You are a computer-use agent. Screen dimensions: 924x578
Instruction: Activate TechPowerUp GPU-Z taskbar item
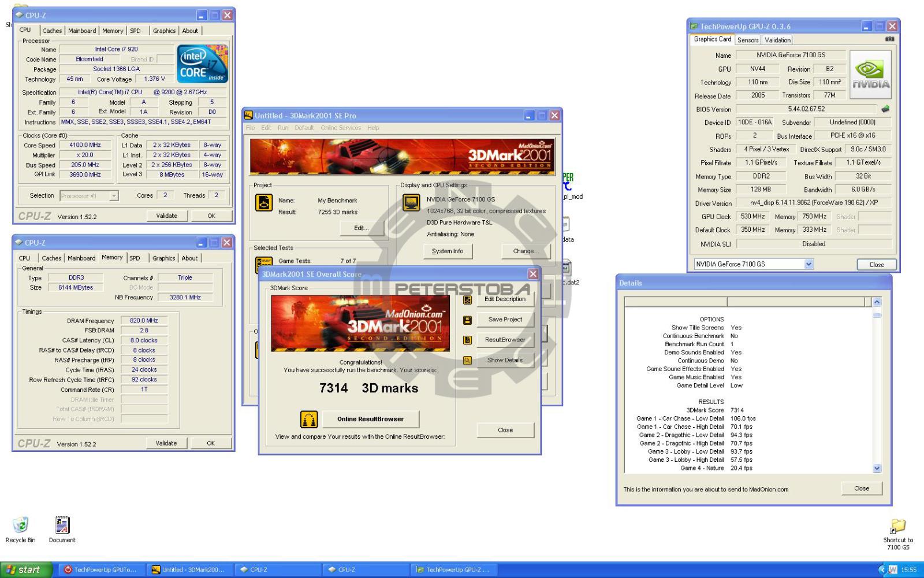(453, 570)
